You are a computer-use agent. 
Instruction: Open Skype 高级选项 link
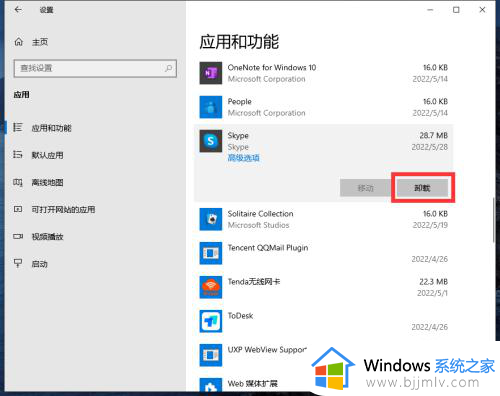tap(243, 158)
